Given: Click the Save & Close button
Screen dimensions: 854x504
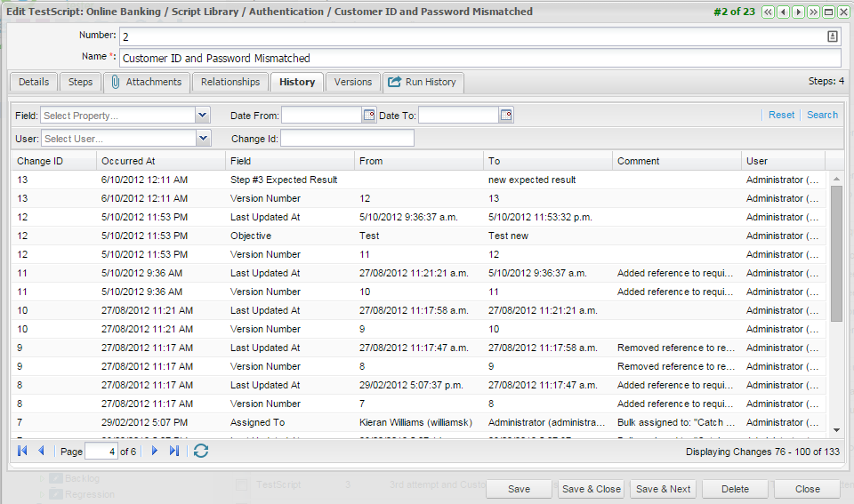Looking at the screenshot, I should [592, 489].
